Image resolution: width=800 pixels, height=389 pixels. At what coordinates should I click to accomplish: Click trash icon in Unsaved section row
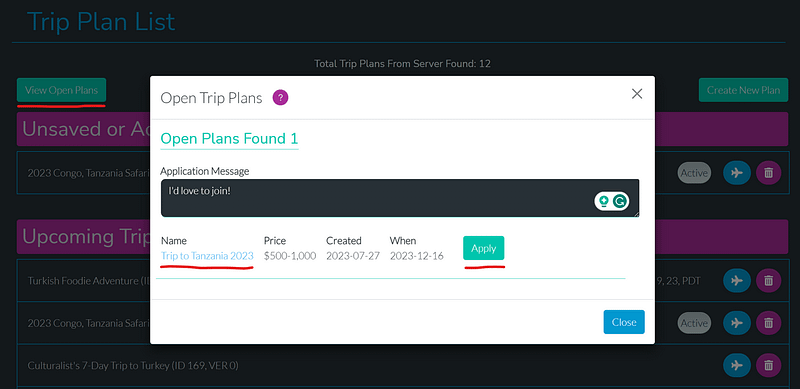coord(768,173)
